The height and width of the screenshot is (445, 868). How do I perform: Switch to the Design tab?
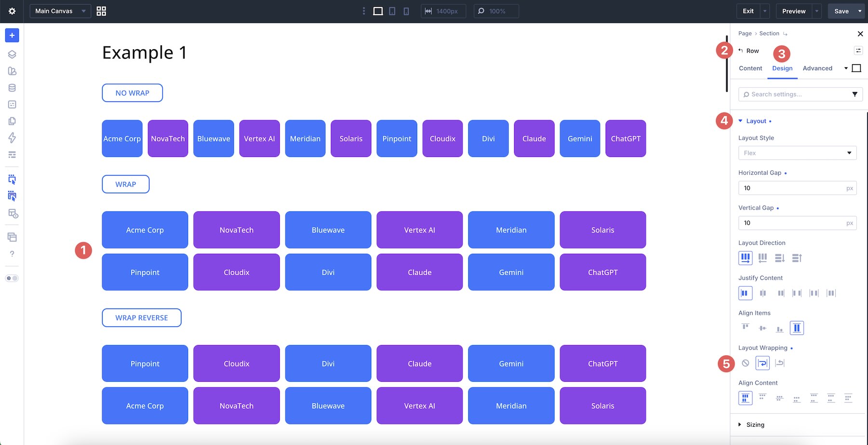click(x=782, y=68)
